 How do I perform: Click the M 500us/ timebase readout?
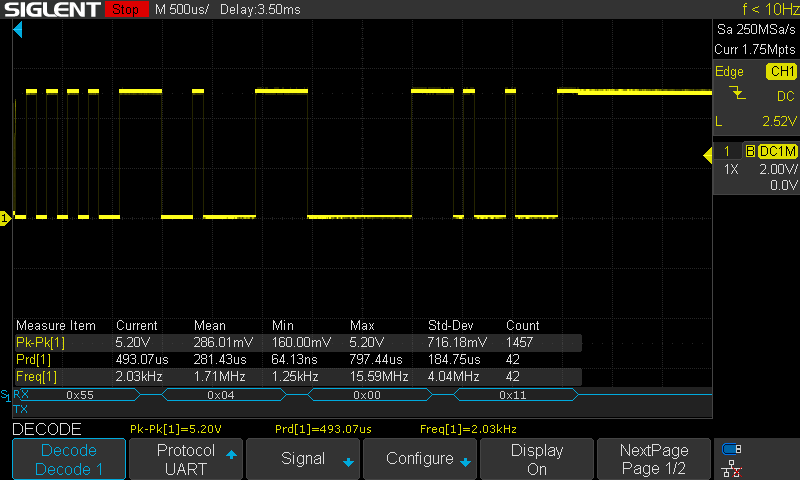[182, 9]
